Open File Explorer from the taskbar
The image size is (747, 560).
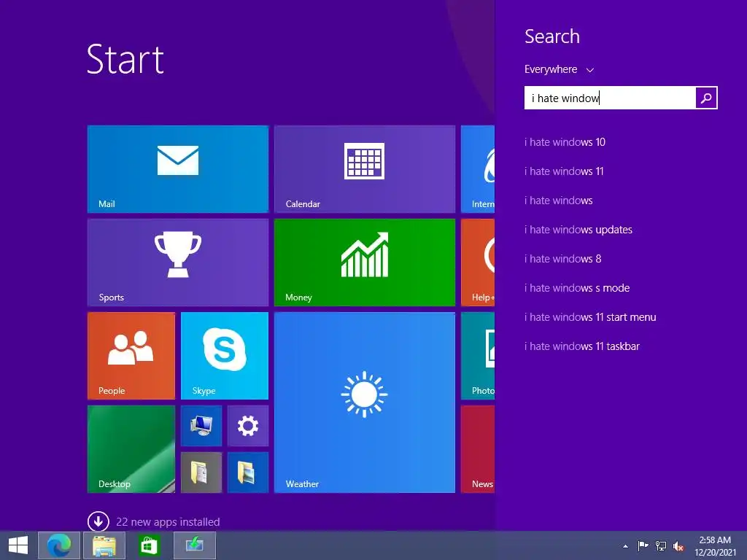pos(104,545)
